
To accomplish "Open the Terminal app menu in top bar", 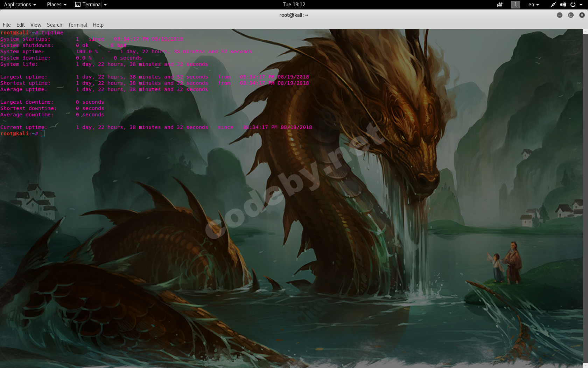I will (x=91, y=5).
